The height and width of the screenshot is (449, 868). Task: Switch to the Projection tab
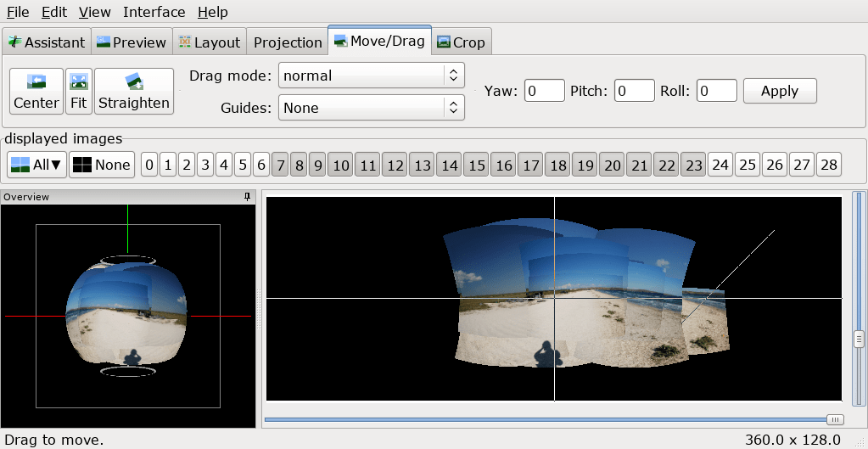pos(288,42)
